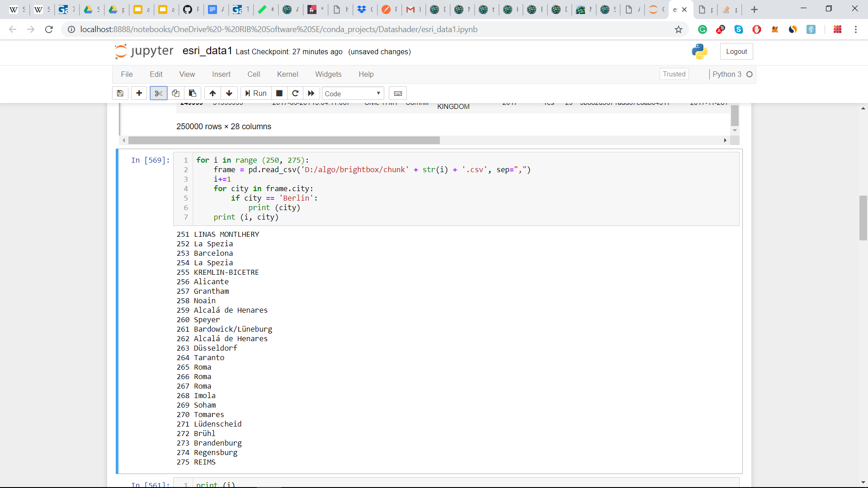Run the selected cell

coord(256,93)
